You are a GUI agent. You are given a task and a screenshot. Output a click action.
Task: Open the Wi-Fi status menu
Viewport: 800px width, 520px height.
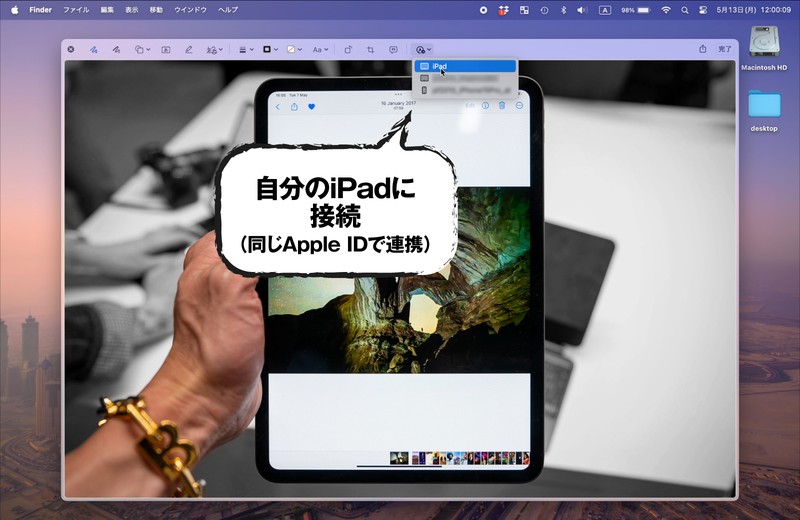coord(666,10)
